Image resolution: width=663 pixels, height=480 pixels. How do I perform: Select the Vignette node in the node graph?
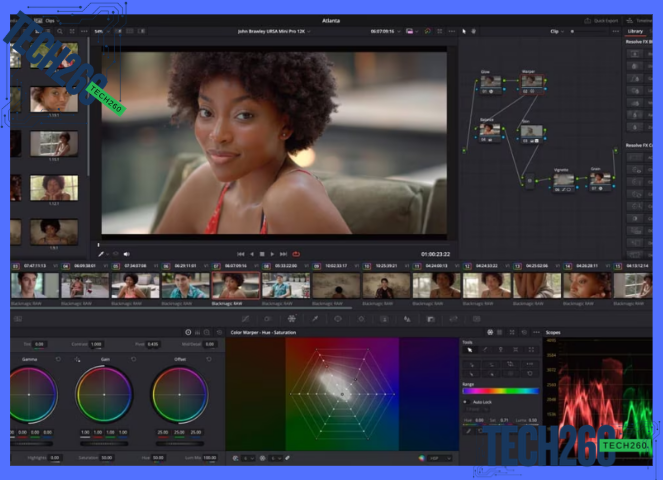pos(562,178)
